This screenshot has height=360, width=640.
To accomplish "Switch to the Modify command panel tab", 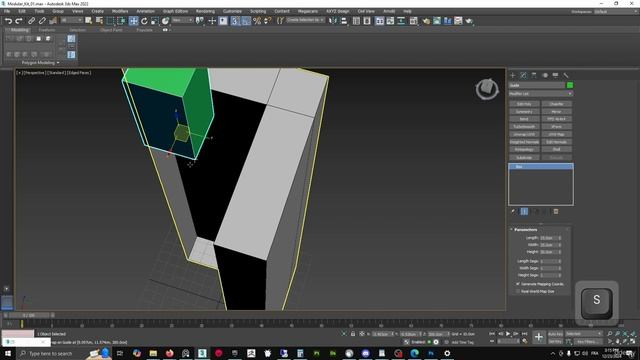I will 523,75.
